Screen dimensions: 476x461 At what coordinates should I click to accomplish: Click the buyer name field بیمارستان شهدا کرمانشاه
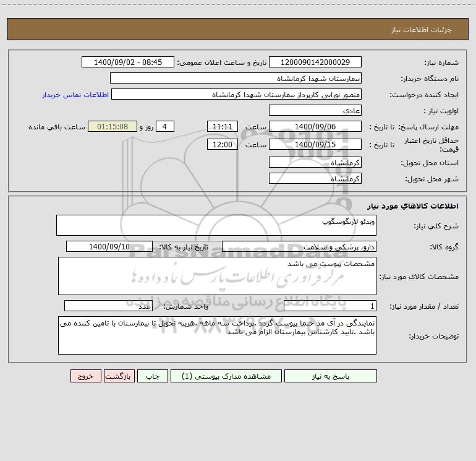tap(236, 79)
